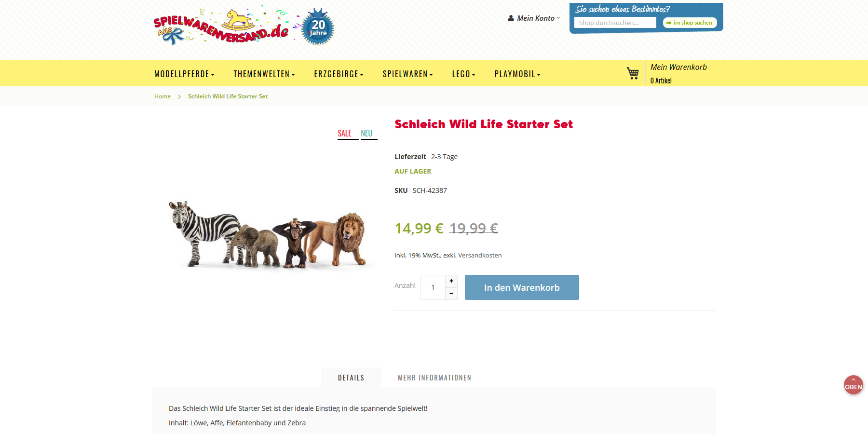
Task: Add product with In den Warenkorb
Action: tap(522, 287)
